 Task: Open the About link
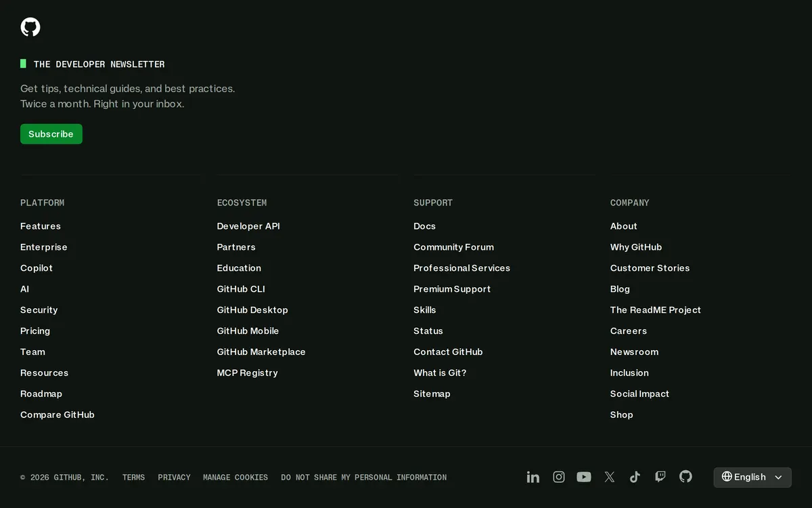click(624, 226)
